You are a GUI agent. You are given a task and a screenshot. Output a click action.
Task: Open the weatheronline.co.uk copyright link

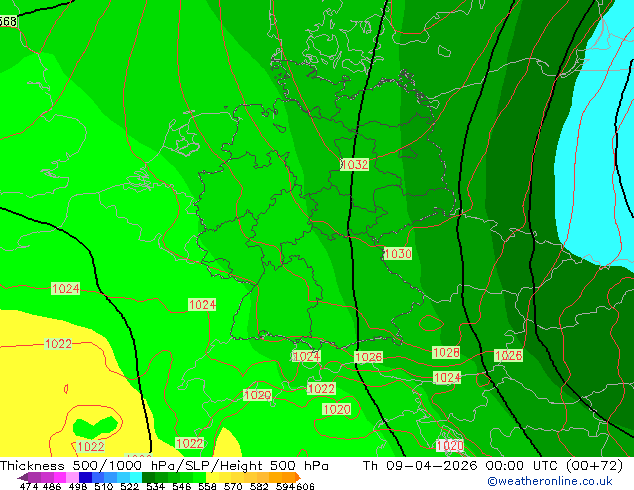point(550,481)
